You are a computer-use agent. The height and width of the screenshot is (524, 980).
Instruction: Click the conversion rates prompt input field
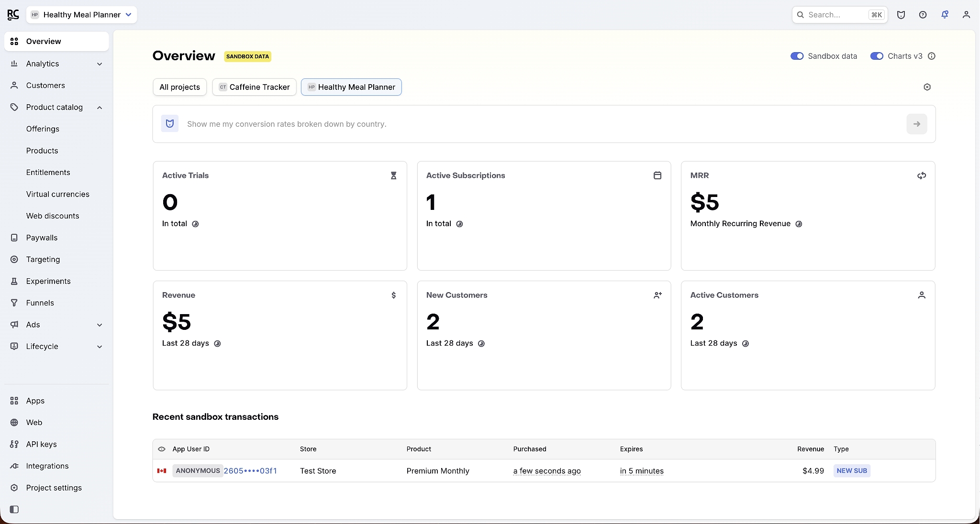tap(544, 124)
